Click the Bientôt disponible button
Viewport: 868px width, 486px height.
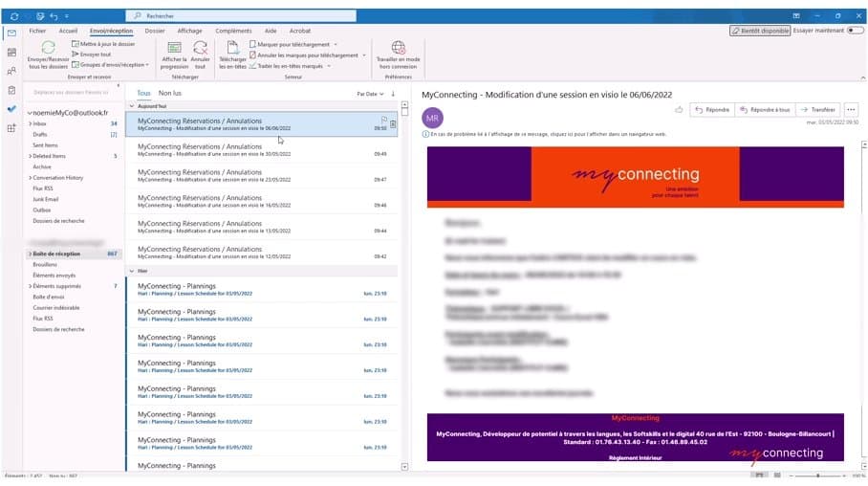coord(759,31)
